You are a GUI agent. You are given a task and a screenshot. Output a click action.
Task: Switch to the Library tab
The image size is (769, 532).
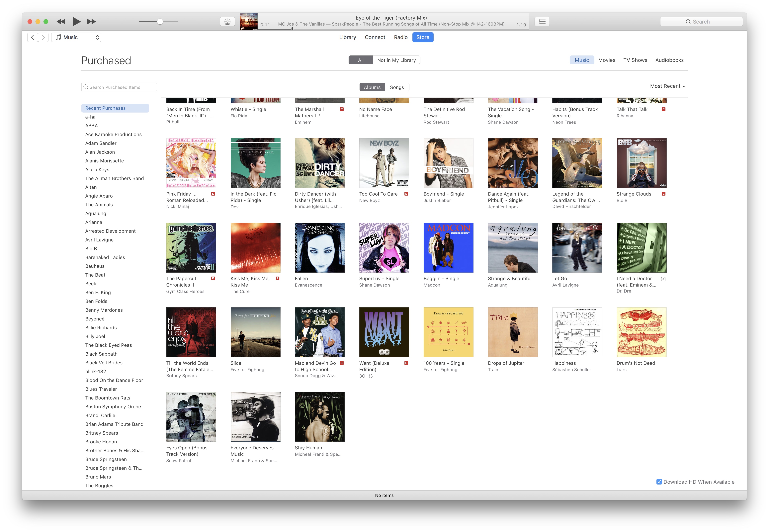point(347,37)
